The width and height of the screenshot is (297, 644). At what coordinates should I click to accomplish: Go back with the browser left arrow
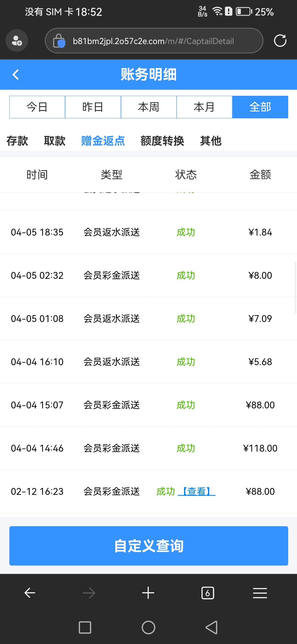click(x=30, y=593)
